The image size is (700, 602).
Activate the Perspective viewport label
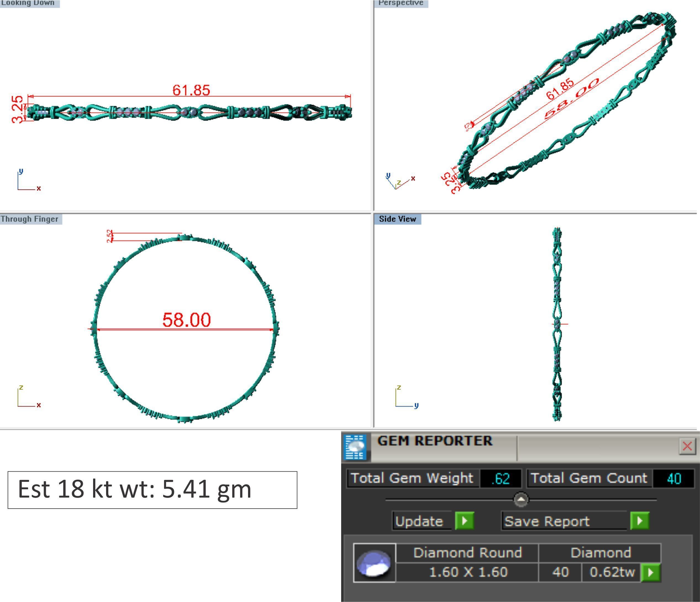click(401, 3)
